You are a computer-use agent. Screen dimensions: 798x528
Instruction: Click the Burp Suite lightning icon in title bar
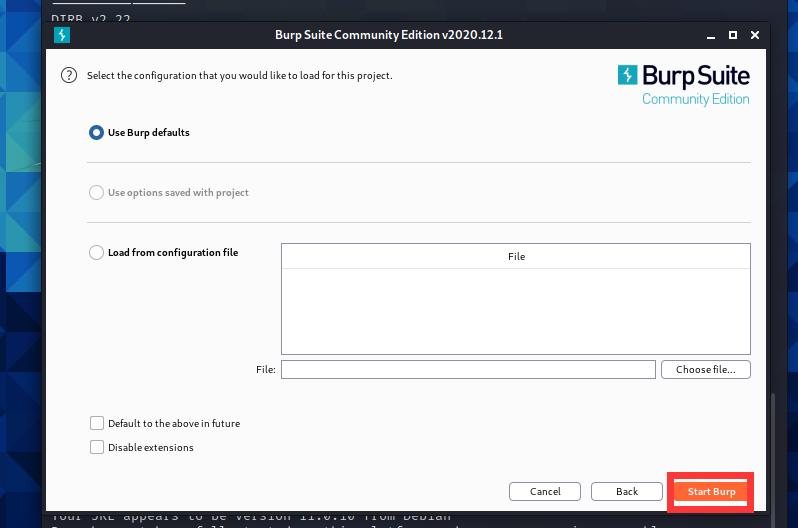coord(62,35)
